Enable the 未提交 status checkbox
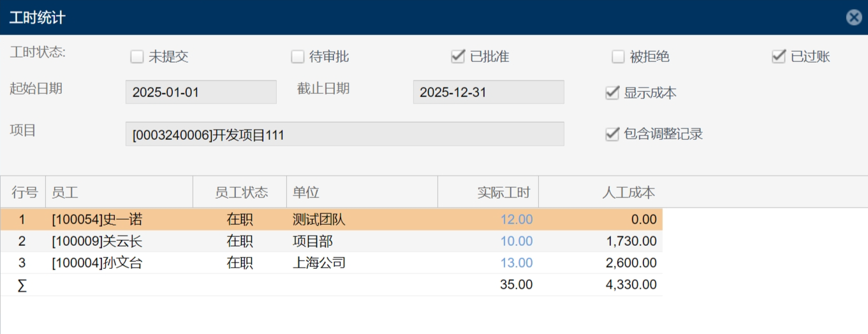The height and width of the screenshot is (334, 868). point(136,57)
